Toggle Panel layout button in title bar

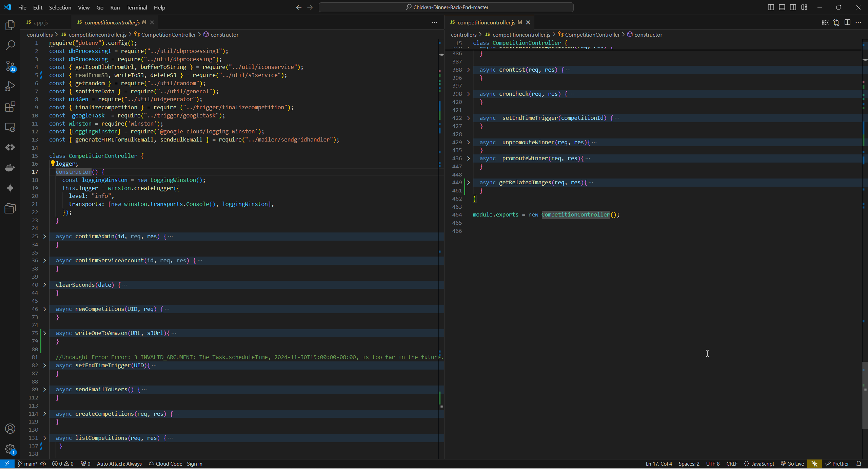click(782, 7)
